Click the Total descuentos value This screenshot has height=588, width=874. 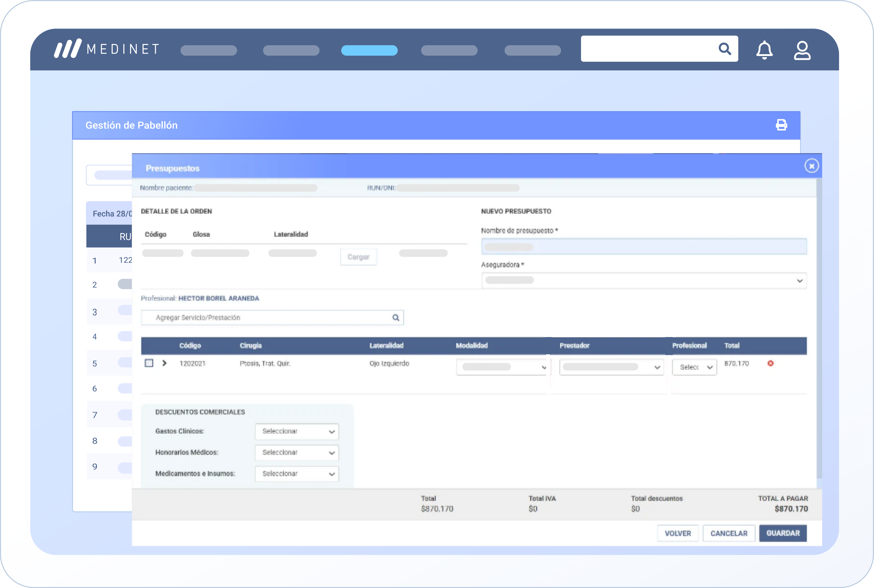click(x=635, y=509)
